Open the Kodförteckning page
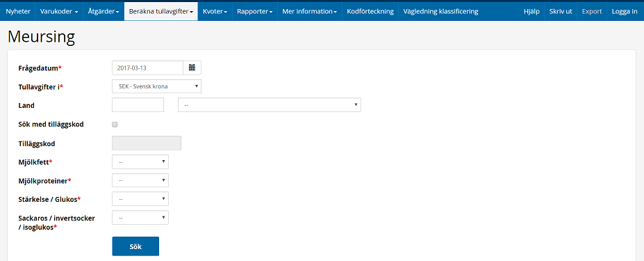 click(x=370, y=12)
